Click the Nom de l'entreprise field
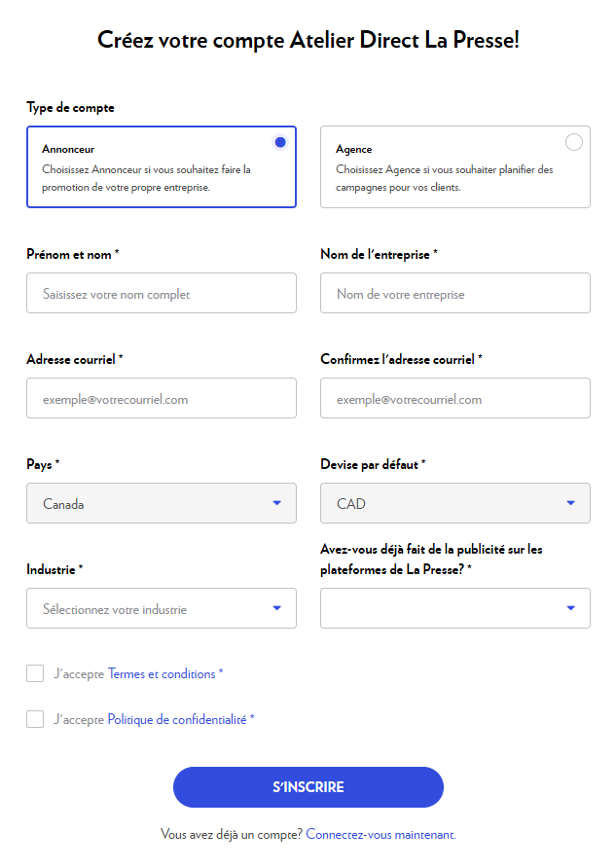The height and width of the screenshot is (868, 616). pyautogui.click(x=454, y=293)
